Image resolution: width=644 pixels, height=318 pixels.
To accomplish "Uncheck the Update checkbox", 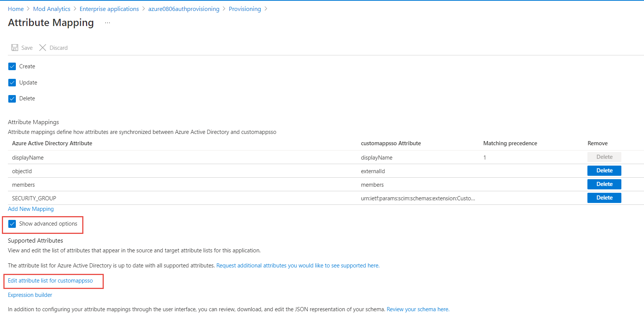I will (x=12, y=83).
